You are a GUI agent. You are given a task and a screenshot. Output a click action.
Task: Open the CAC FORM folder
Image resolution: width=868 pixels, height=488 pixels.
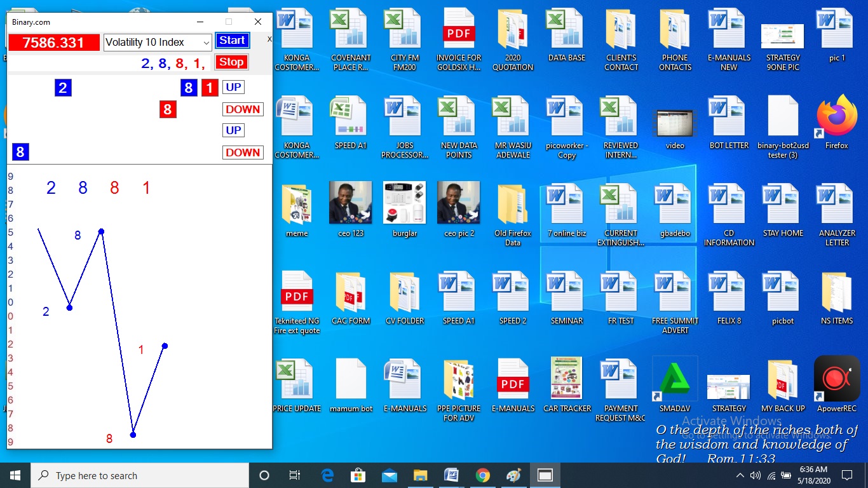click(351, 298)
